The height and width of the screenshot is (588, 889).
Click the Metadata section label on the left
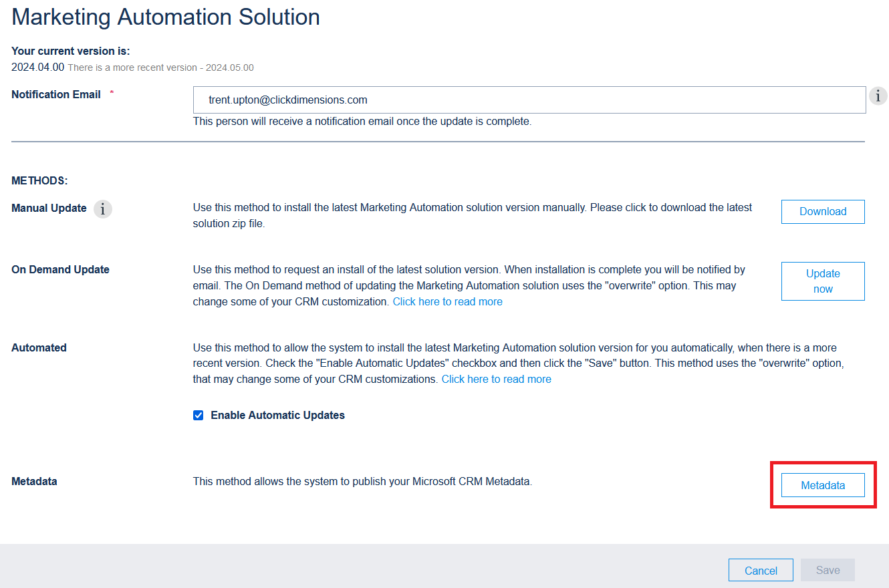tap(34, 481)
